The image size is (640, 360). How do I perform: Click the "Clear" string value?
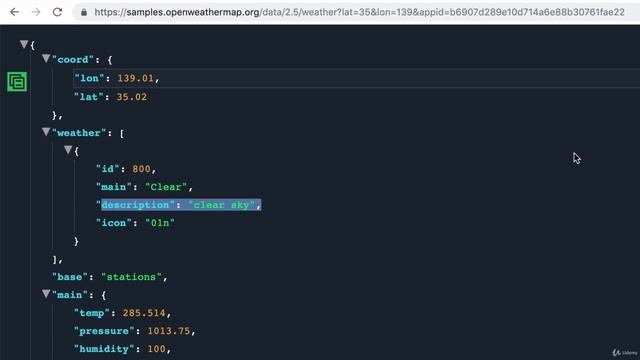(166, 187)
